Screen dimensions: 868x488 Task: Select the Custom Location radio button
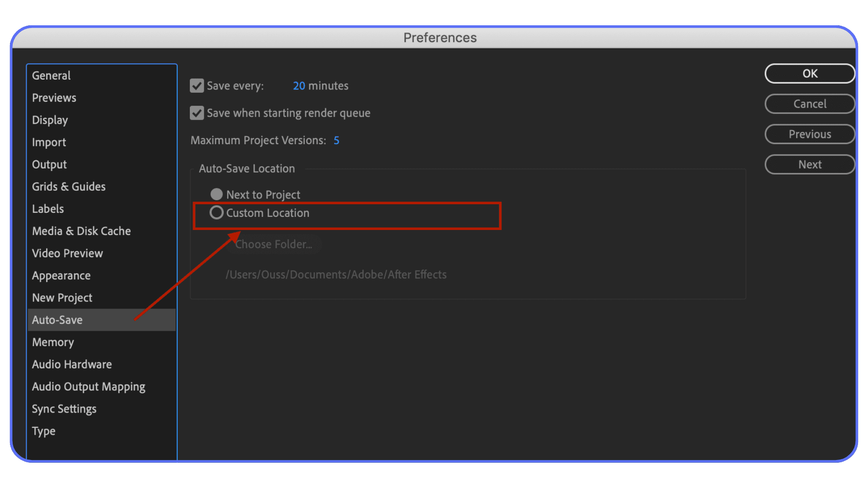coord(217,212)
